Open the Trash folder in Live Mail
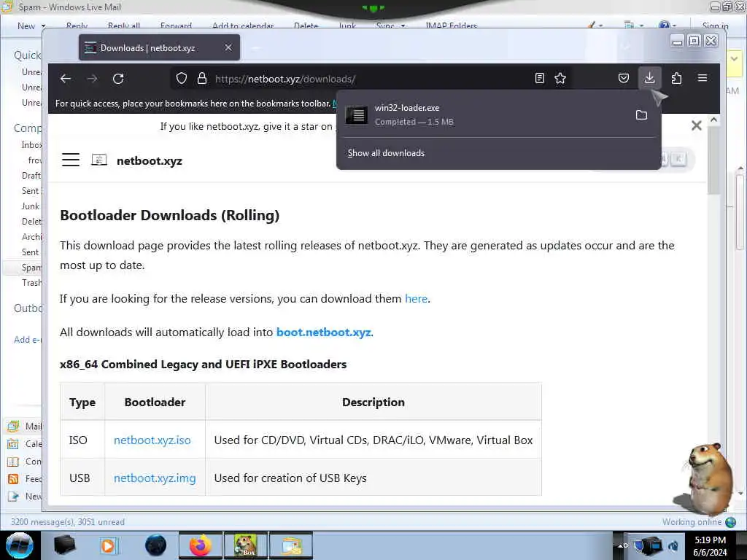Viewport: 747px width, 560px height. [x=31, y=283]
